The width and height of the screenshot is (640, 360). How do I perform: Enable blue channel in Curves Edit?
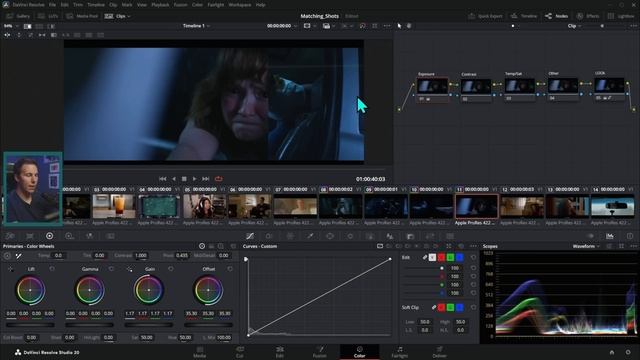coord(459,258)
